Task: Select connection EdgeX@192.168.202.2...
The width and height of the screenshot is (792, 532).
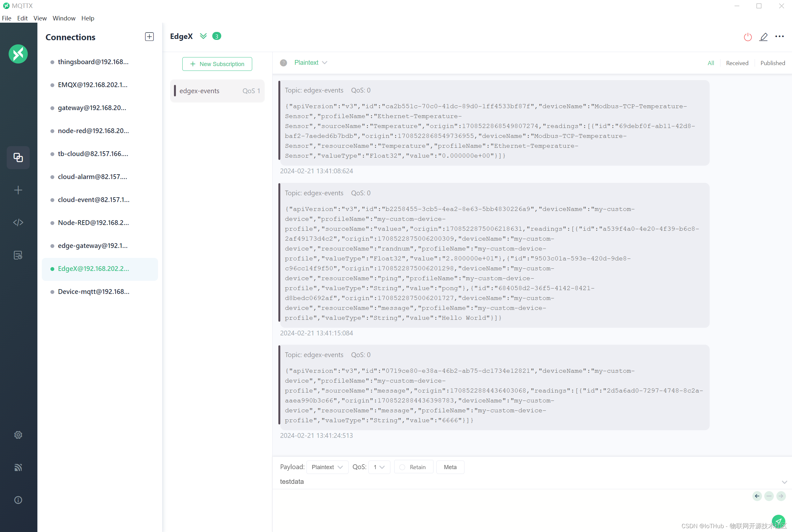Action: 100,269
